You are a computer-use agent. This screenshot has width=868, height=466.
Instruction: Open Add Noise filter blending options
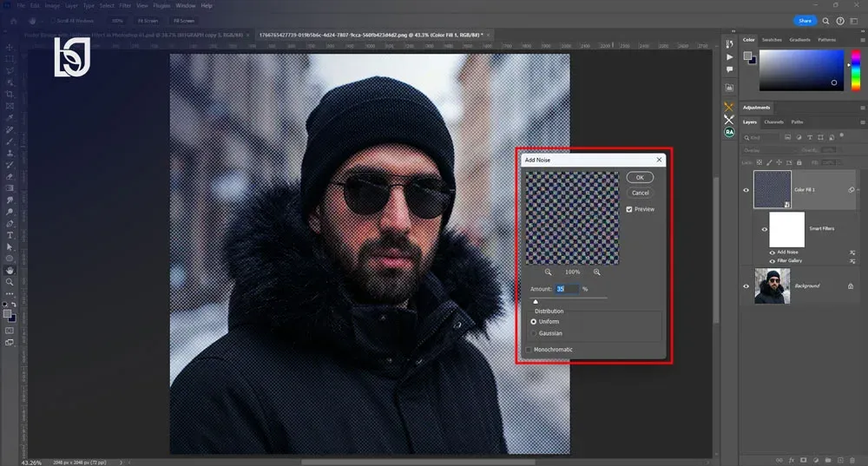point(852,253)
